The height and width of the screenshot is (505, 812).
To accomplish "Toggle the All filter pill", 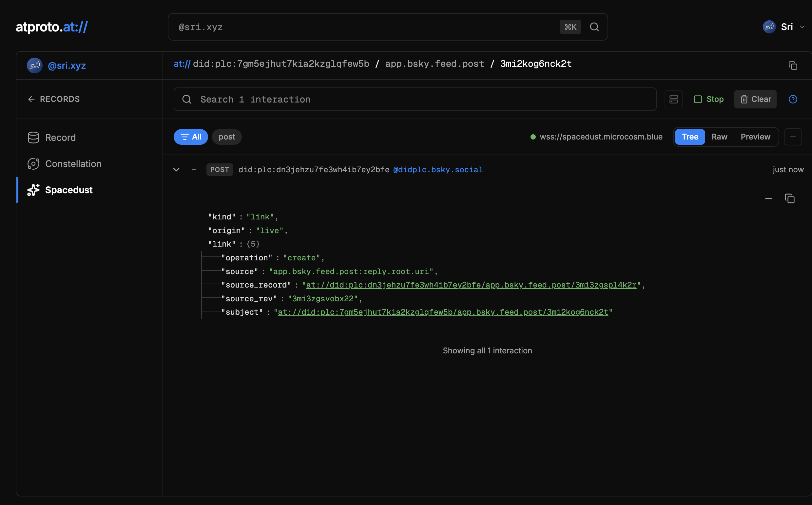I will (x=190, y=137).
